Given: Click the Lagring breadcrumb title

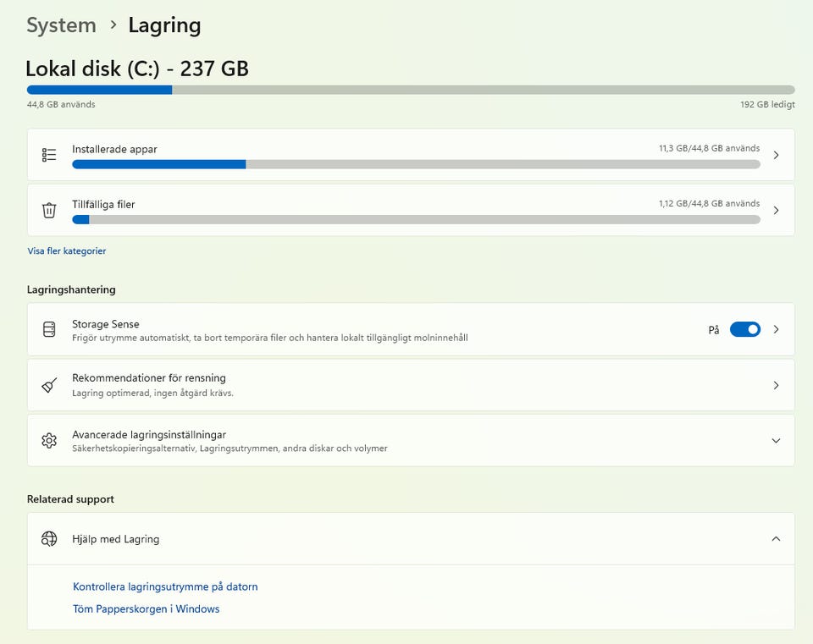Looking at the screenshot, I should pos(164,25).
